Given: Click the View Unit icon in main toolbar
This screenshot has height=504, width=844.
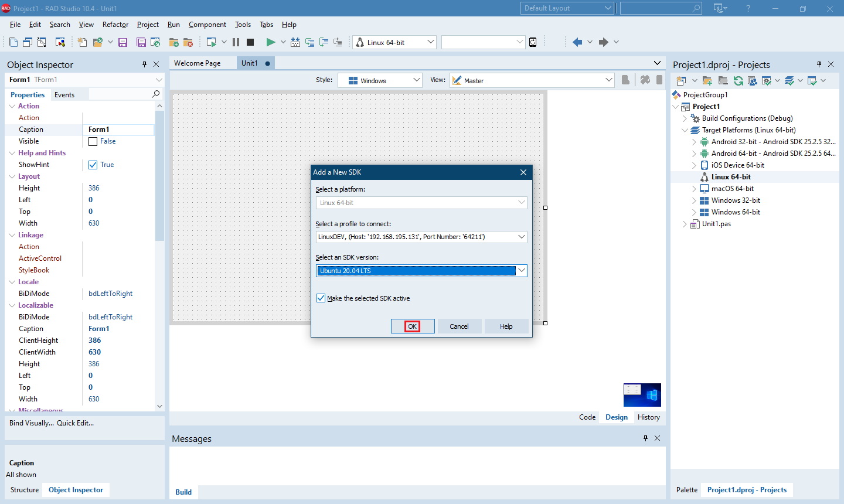Looking at the screenshot, I should (x=13, y=42).
